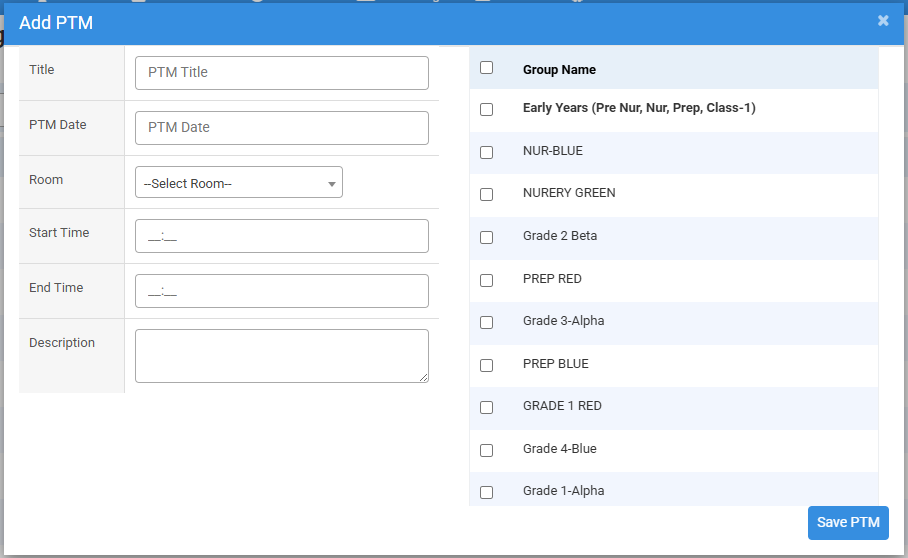Click the Room label
The image size is (908, 558).
point(46,179)
